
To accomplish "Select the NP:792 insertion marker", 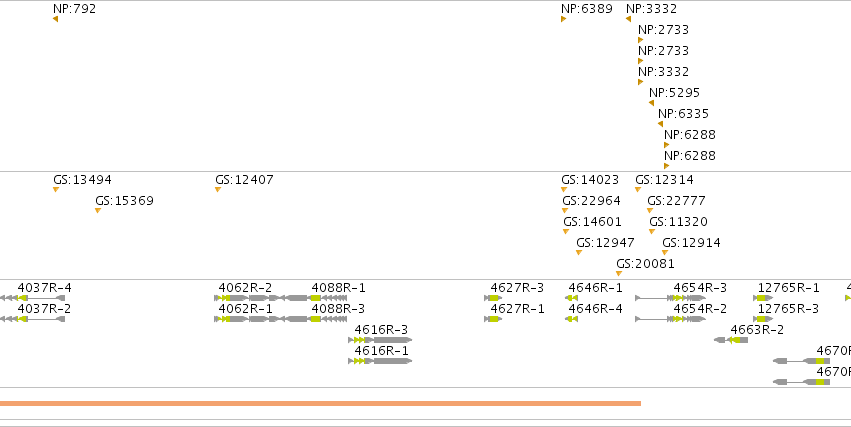I will coord(55,19).
